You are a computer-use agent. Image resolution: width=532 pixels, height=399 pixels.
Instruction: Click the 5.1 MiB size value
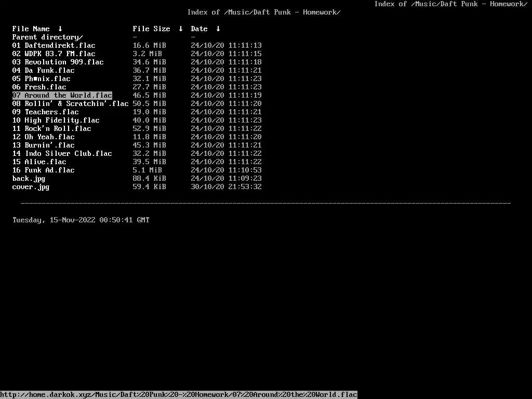[147, 170]
